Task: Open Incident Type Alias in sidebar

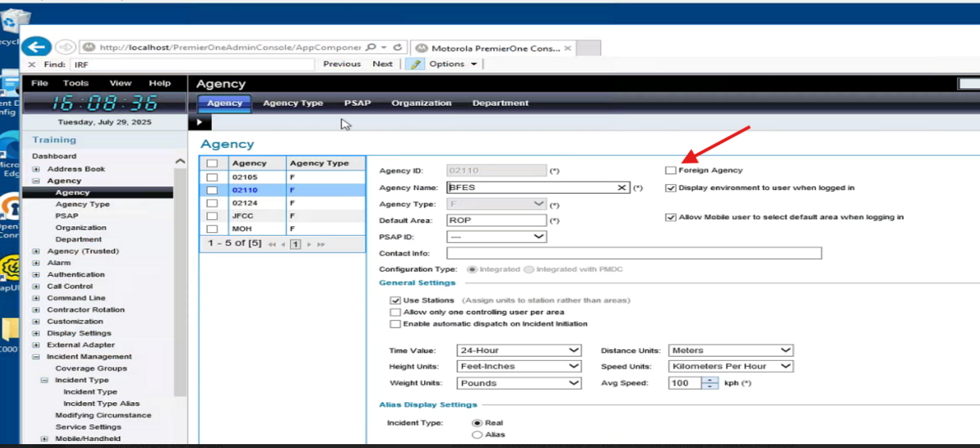Action: pos(101,404)
